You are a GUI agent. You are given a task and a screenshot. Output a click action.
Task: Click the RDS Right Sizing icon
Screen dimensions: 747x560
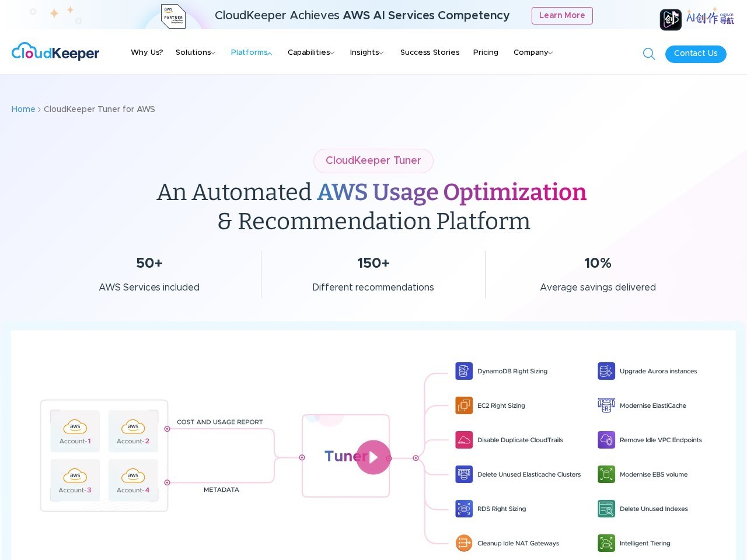(x=464, y=509)
